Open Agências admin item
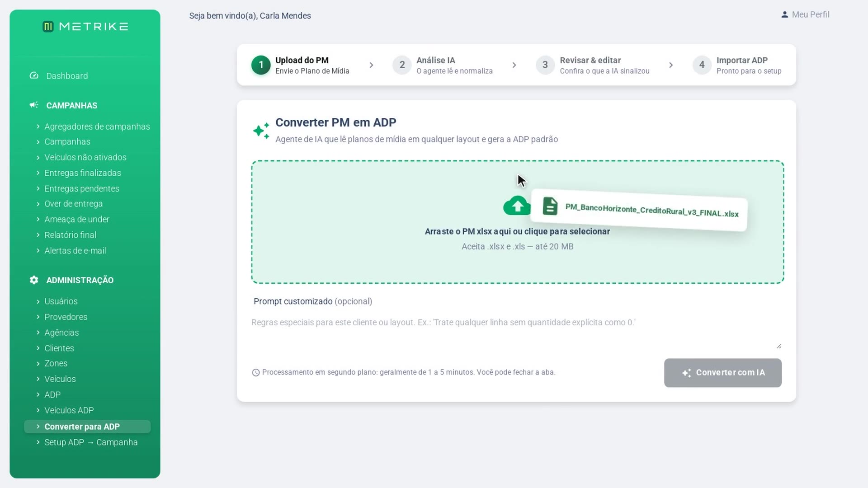 (61, 333)
